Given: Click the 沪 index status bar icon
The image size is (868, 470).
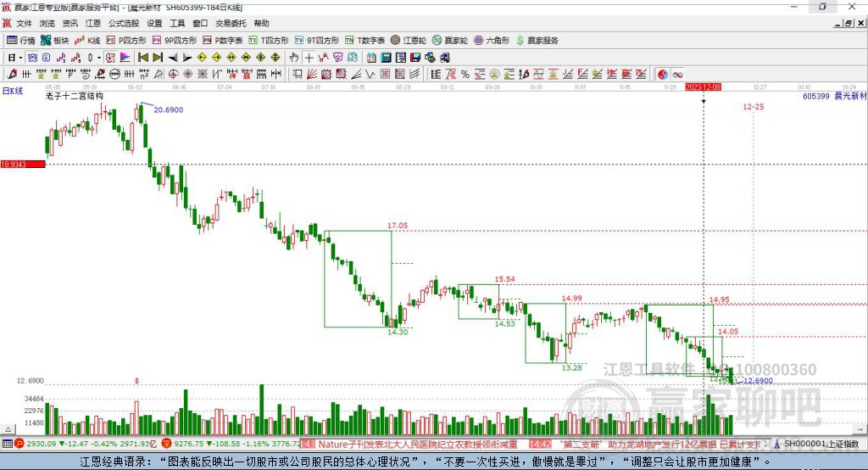Looking at the screenshot, I should click(x=19, y=444).
